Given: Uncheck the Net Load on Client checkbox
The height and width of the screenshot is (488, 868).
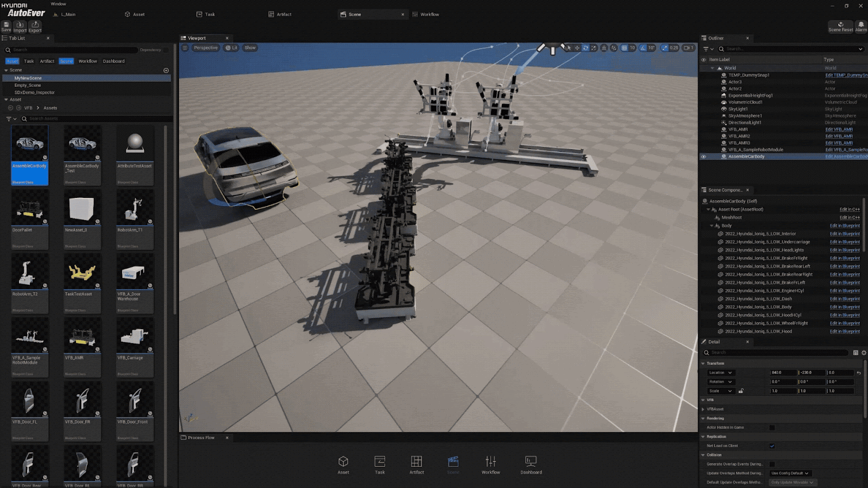Looking at the screenshot, I should 772,446.
